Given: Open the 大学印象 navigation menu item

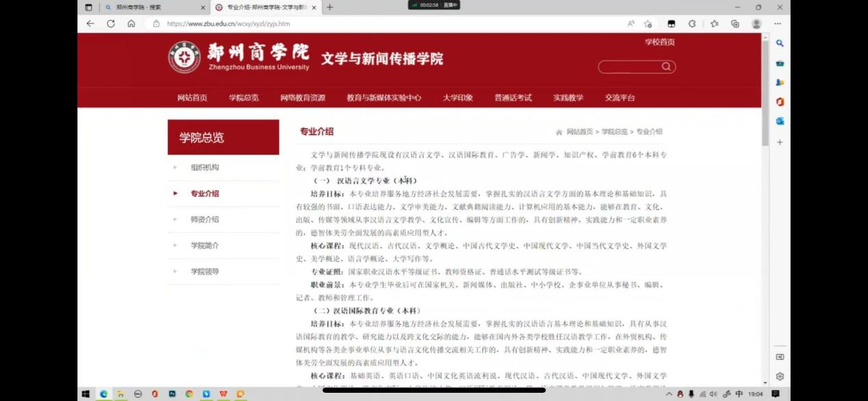Looking at the screenshot, I should click(x=458, y=98).
